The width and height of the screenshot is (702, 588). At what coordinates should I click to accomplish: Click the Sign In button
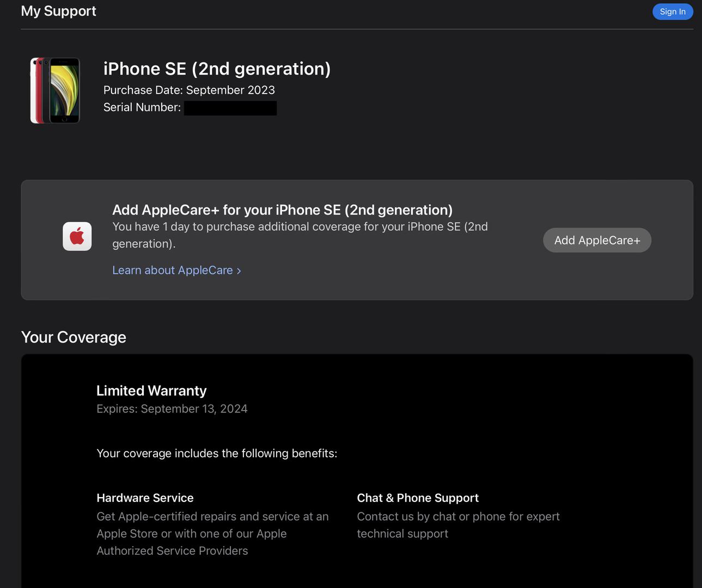tap(673, 11)
